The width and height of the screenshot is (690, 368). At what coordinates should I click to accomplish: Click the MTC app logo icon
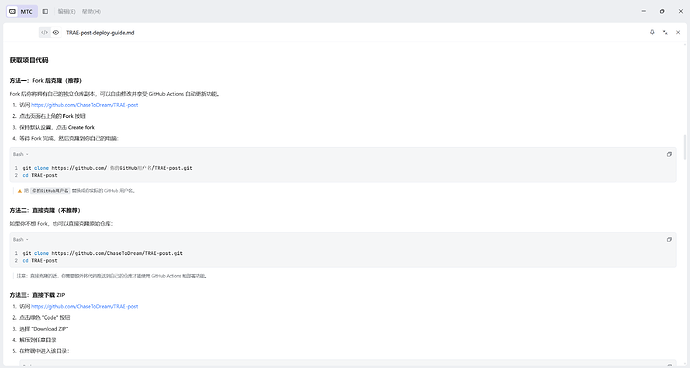(x=13, y=11)
